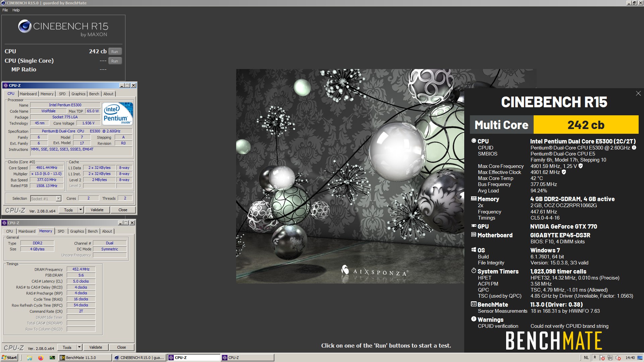Viewport: 644px width, 362px height.
Task: Click the Motherboard section icon in BenchMate
Action: [474, 235]
